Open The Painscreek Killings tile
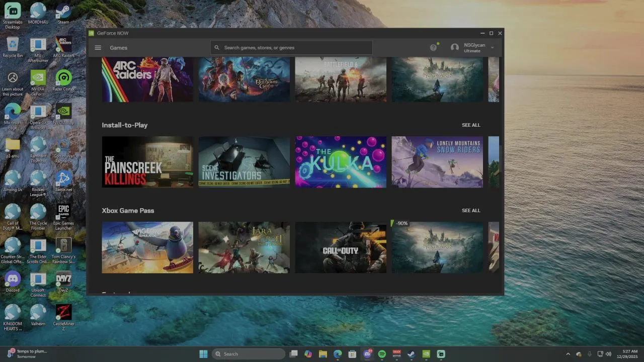Viewport: 644px width, 362px height. [147, 162]
